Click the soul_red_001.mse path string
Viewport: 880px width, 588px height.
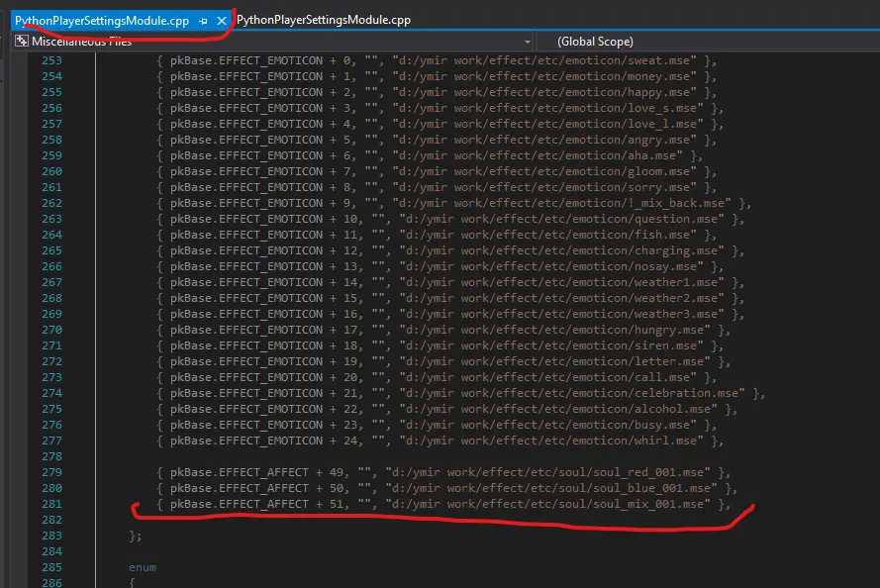[x=549, y=472]
